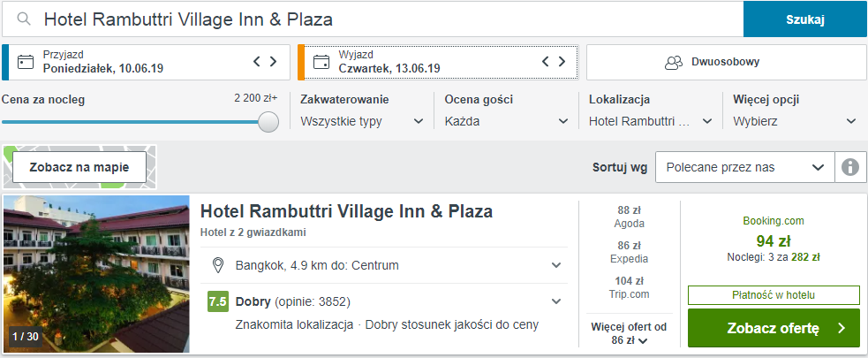The height and width of the screenshot is (358, 868).
Task: Select Expedia 86 zł offer
Action: pos(629,252)
